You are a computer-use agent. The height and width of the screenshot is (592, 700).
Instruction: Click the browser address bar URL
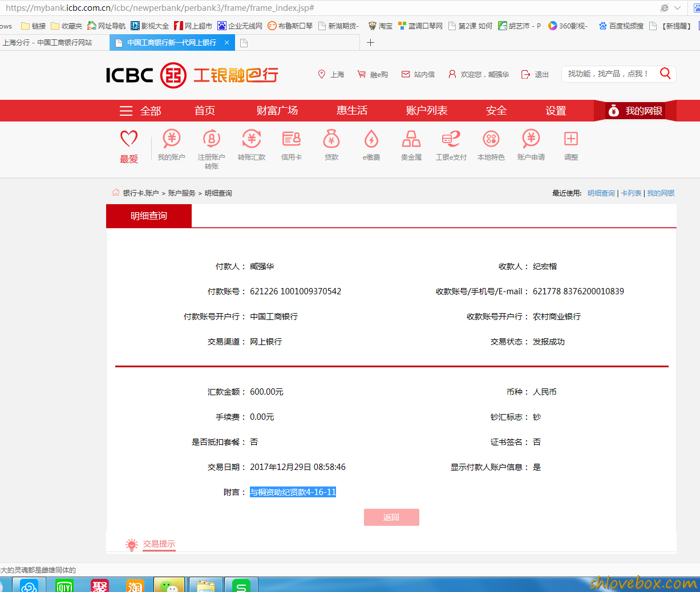point(160,8)
